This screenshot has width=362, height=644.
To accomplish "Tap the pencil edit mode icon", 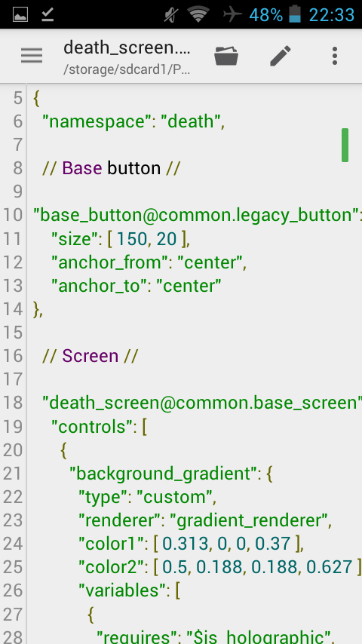I will (x=281, y=56).
